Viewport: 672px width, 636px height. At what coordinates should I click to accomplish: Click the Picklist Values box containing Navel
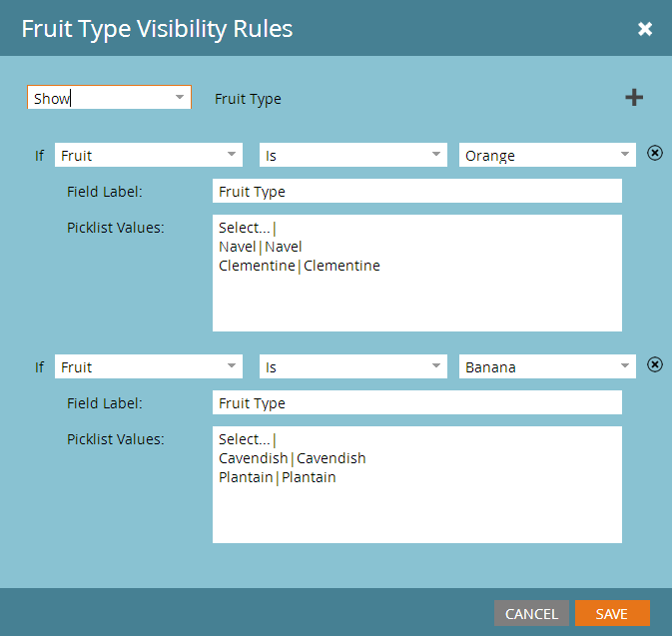(417, 273)
